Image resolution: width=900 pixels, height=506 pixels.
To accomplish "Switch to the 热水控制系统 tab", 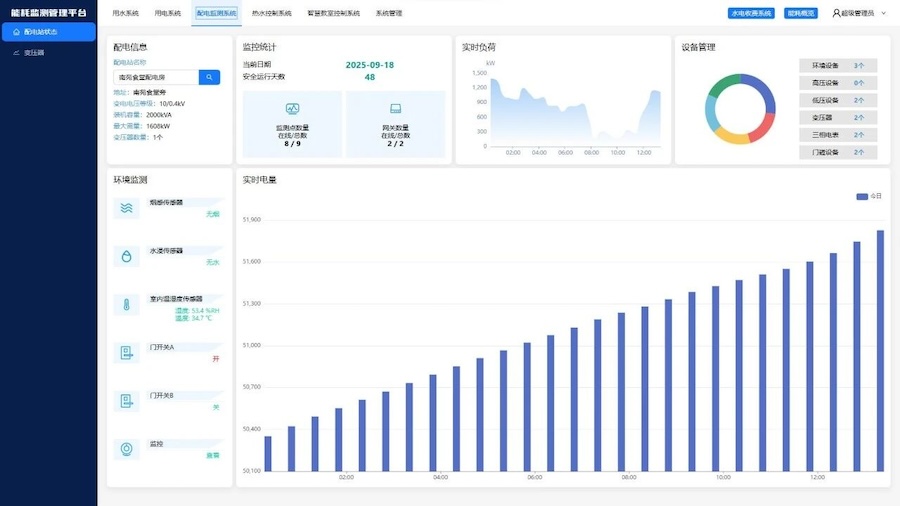I will tap(272, 14).
